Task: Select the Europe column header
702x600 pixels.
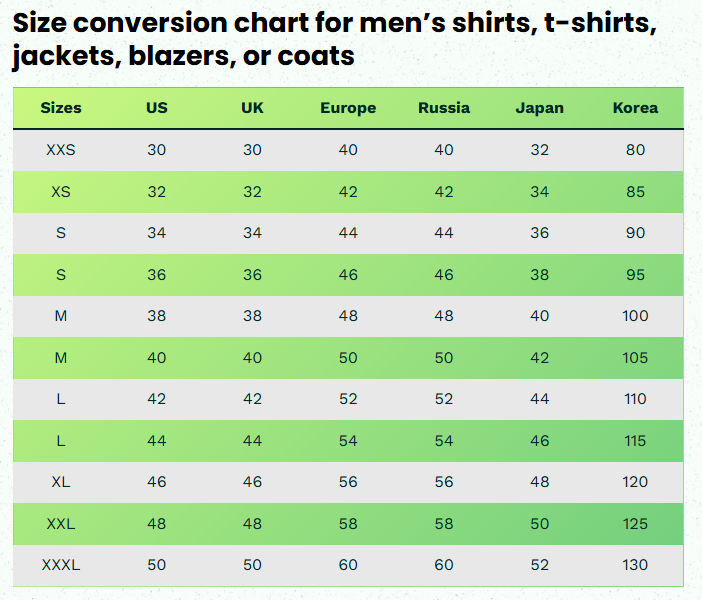Action: click(x=348, y=108)
